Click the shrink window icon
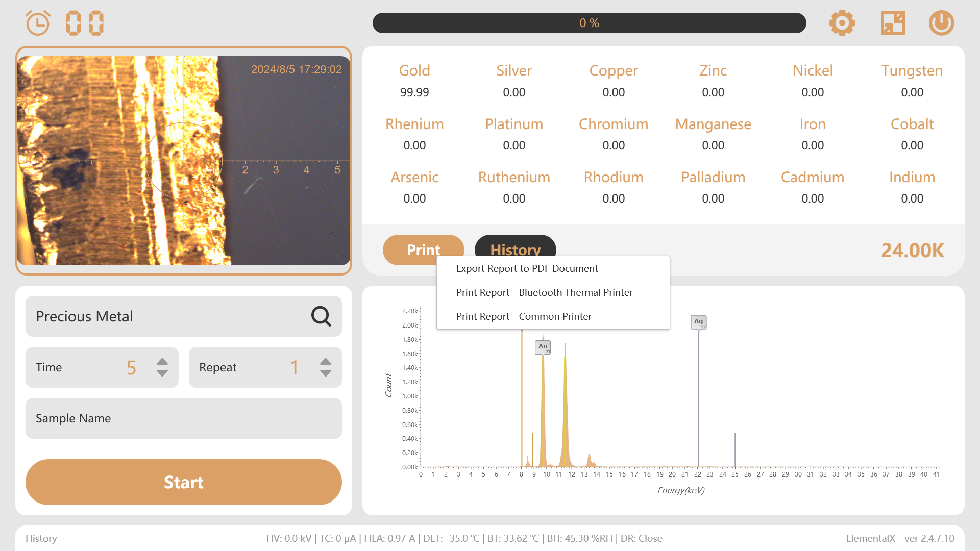980x551 pixels. (x=893, y=23)
